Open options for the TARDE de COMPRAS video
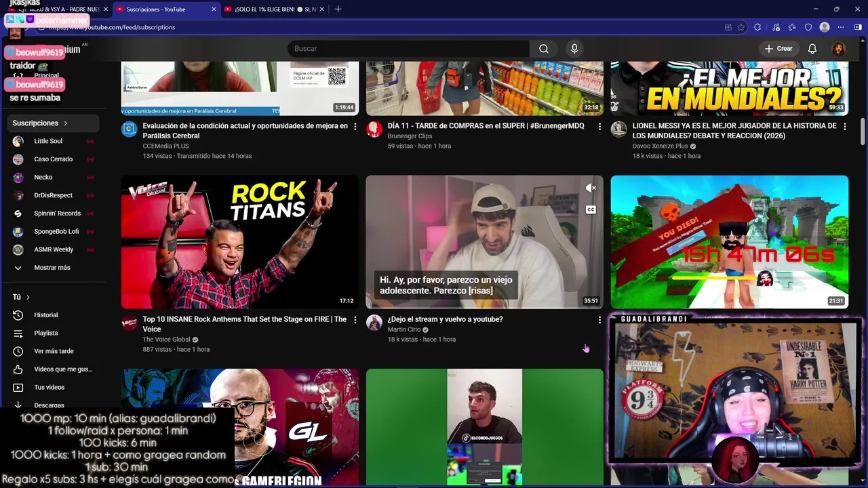The height and width of the screenshot is (488, 868). tap(599, 127)
